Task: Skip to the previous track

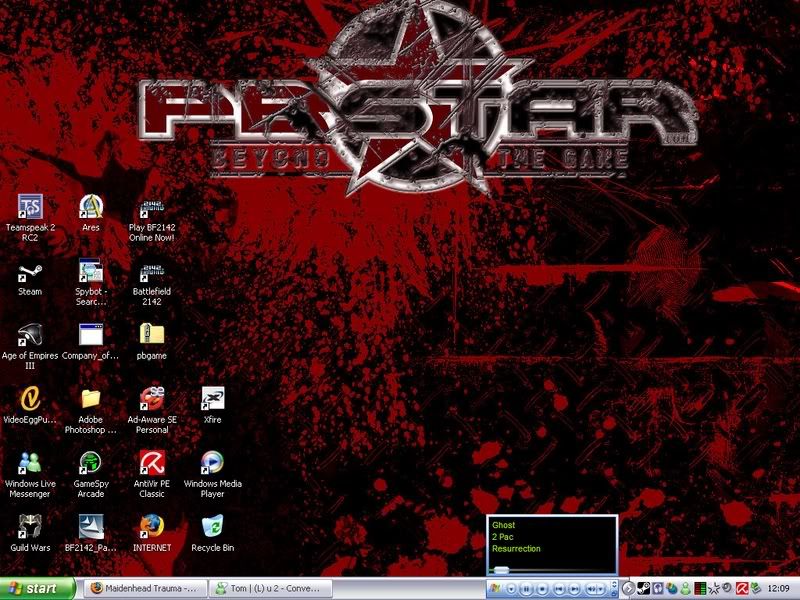Action: coord(559,589)
